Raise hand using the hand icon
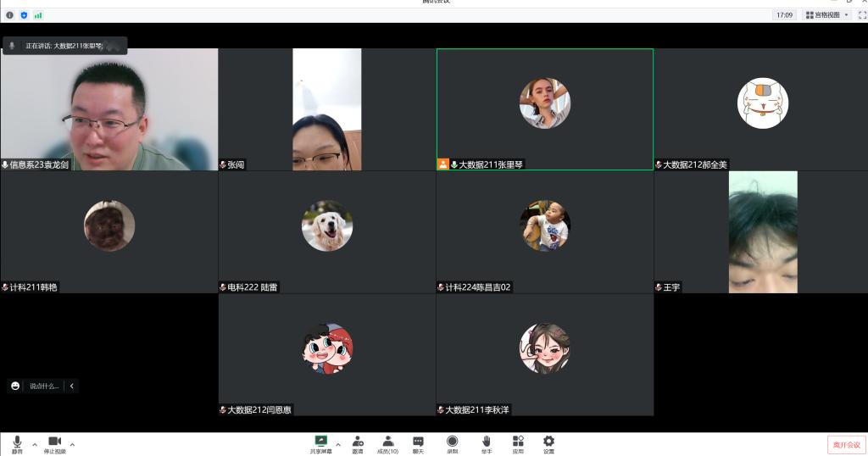Viewport: 868px width, 456px height. 487,442
